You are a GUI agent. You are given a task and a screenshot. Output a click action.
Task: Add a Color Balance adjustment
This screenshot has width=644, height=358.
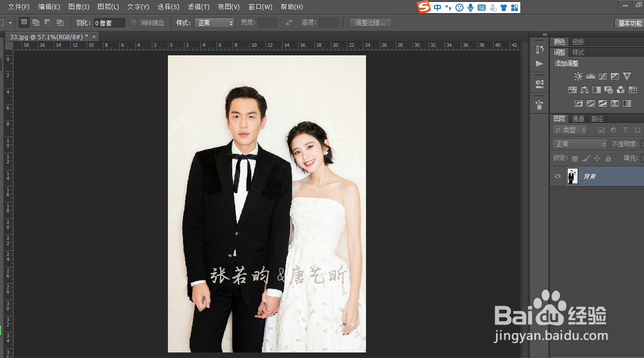[x=585, y=90]
